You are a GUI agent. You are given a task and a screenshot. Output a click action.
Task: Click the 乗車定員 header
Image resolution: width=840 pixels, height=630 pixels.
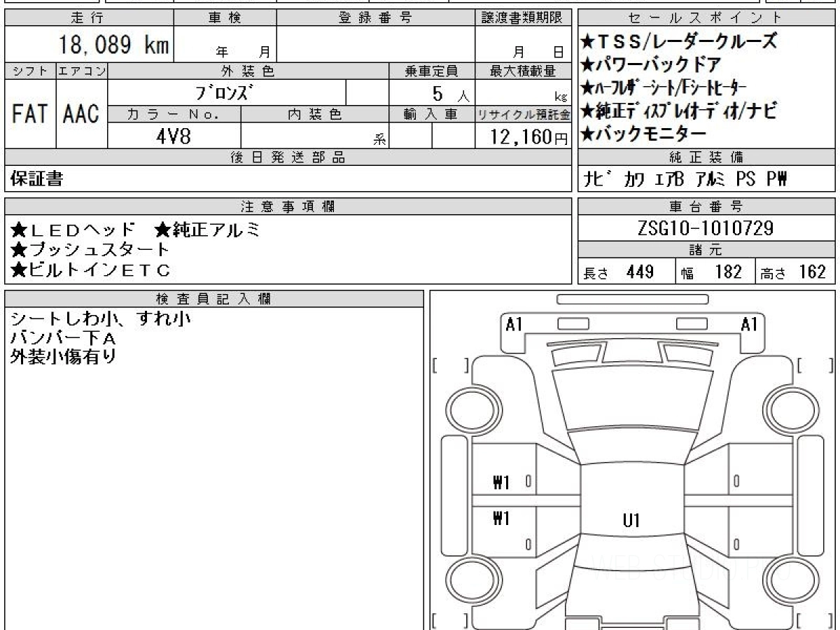click(x=432, y=71)
